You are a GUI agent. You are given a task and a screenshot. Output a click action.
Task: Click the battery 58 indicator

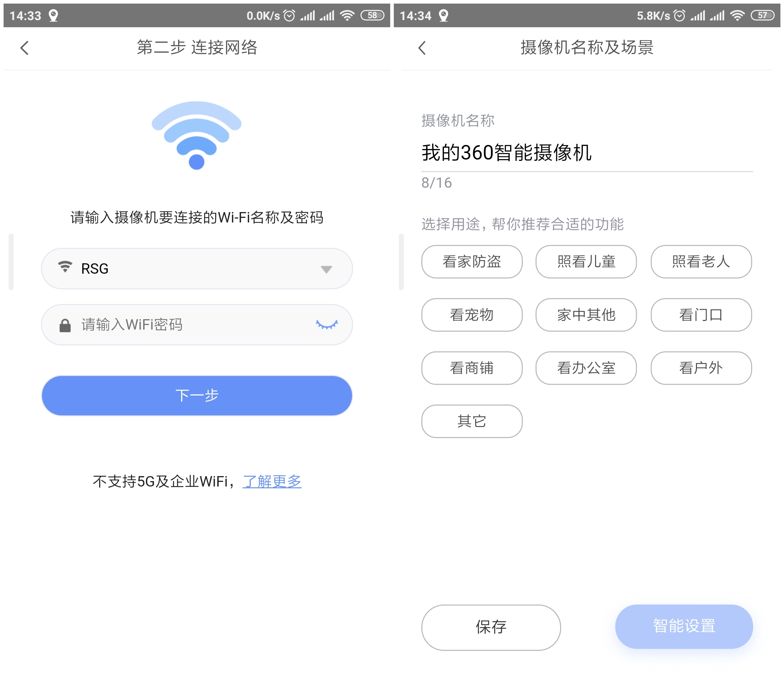372,15
